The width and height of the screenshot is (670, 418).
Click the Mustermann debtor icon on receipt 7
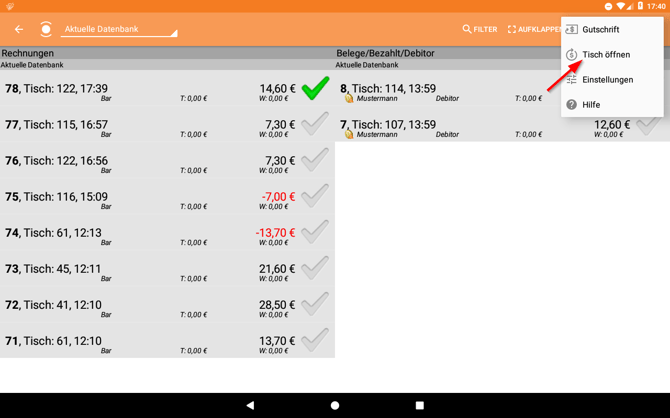pos(349,134)
